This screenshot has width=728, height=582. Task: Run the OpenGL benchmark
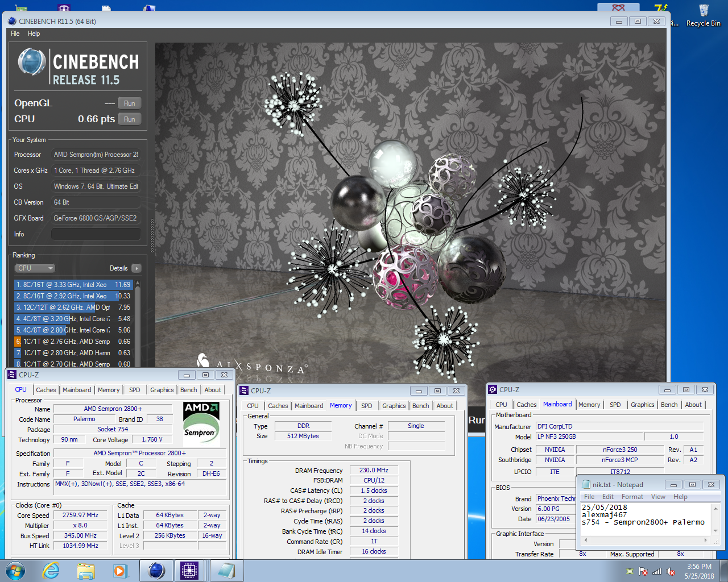[129, 103]
